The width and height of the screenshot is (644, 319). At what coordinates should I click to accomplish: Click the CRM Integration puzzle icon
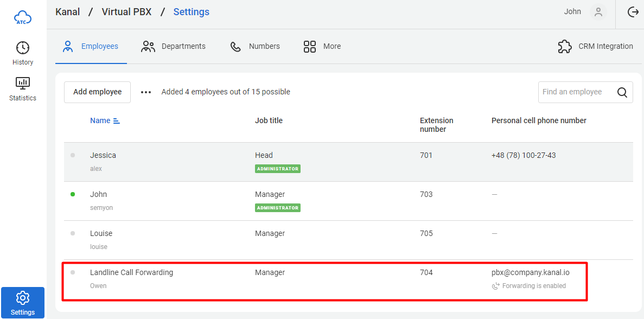click(565, 47)
